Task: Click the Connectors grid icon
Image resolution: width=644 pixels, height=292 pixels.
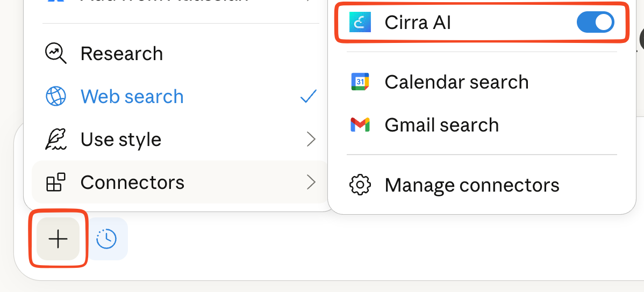Action: pos(56,182)
